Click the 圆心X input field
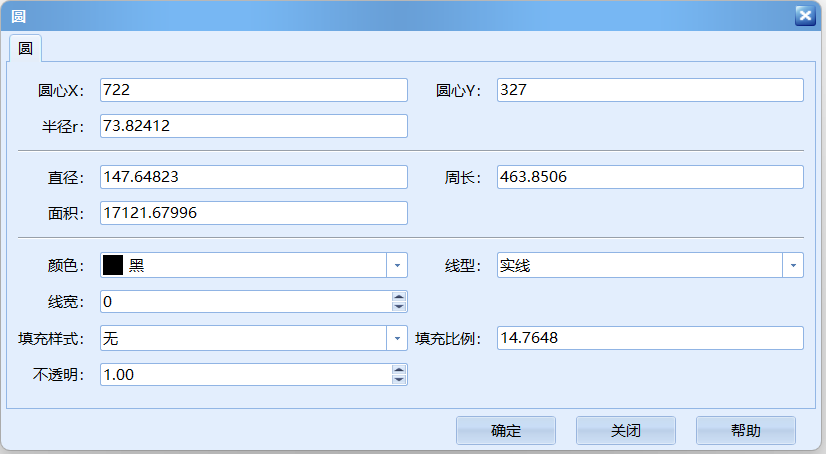Screen dimensions: 826x454 pyautogui.click(x=254, y=90)
